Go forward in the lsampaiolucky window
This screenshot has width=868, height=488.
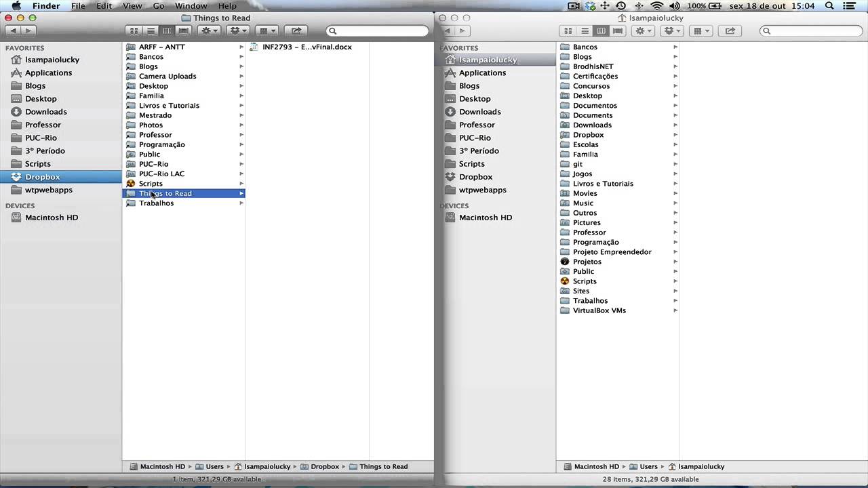click(x=462, y=30)
